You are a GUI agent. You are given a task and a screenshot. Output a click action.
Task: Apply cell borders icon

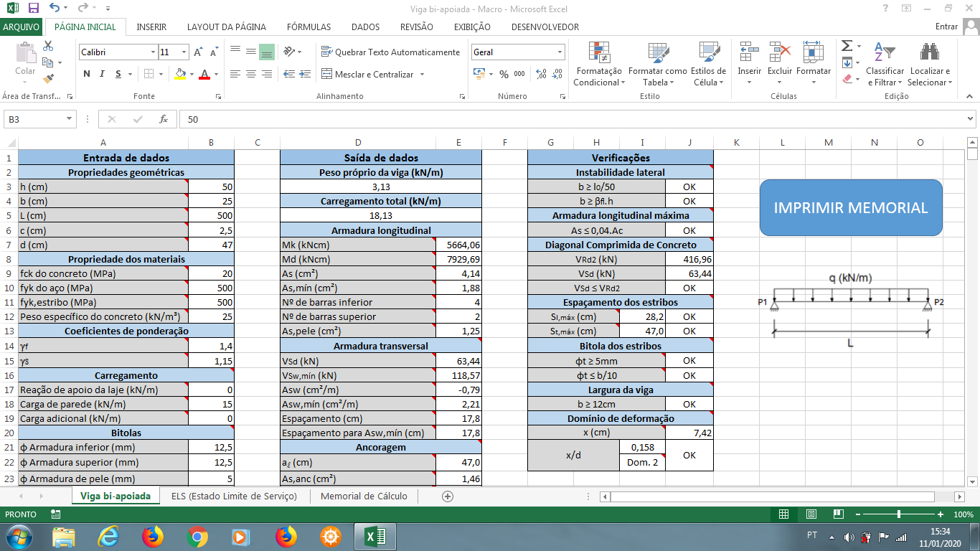click(x=148, y=74)
